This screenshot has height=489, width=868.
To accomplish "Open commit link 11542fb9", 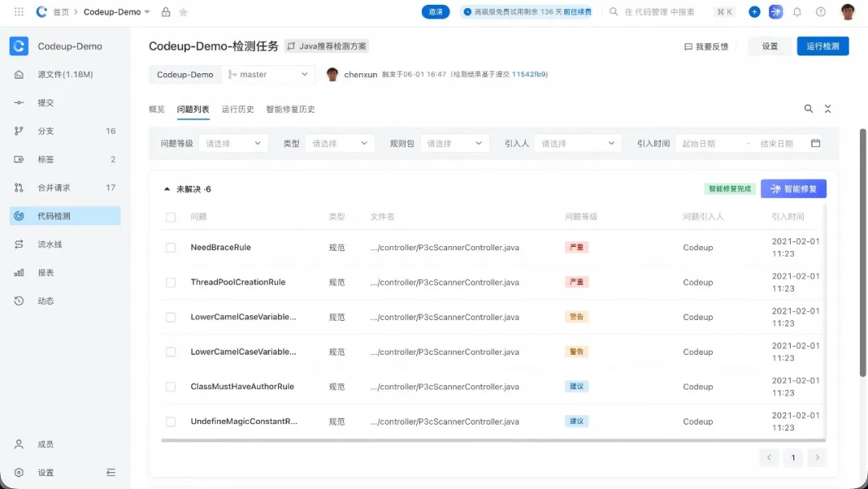I will tap(529, 74).
